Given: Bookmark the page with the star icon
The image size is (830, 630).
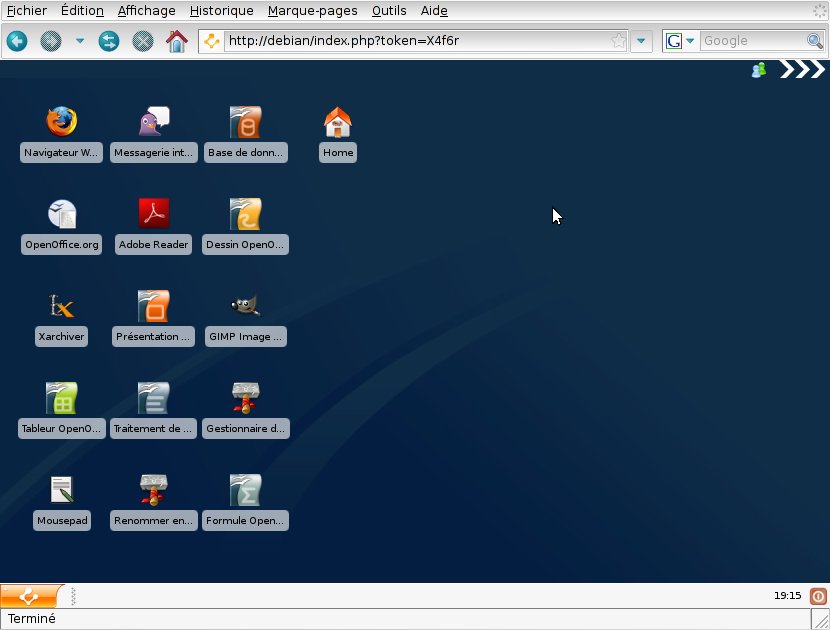Looking at the screenshot, I should pos(618,41).
